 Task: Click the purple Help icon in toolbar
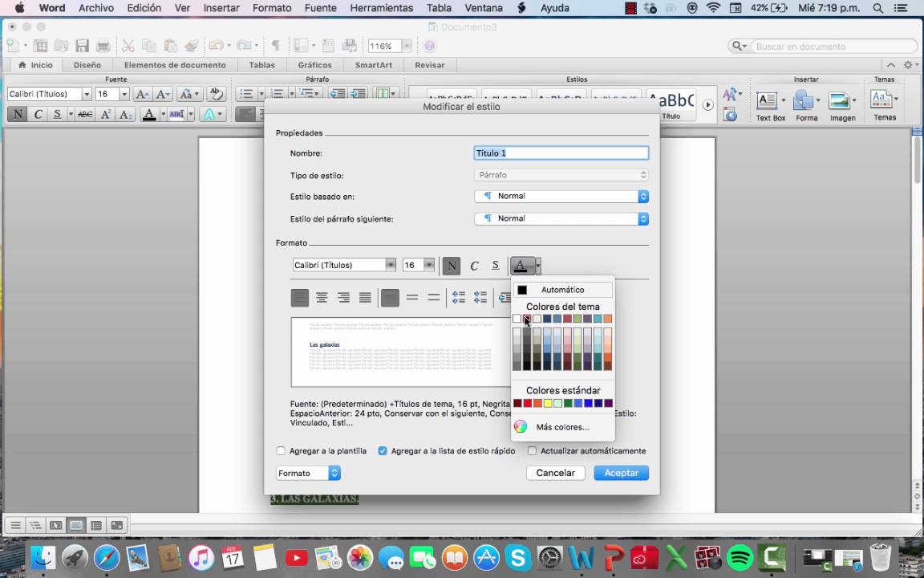tap(429, 46)
